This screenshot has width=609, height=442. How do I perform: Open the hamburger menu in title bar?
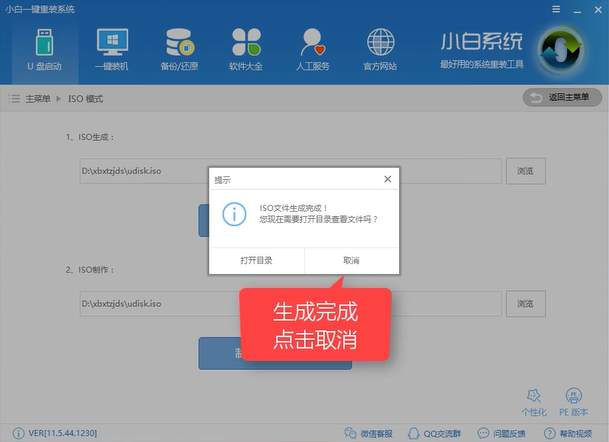coord(556,9)
